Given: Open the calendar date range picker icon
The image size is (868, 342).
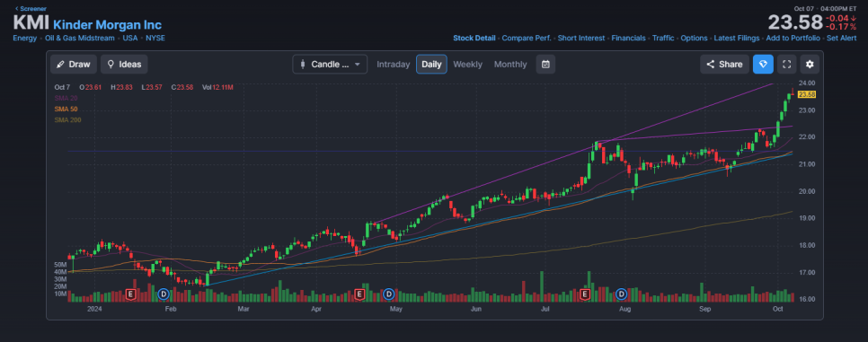Looking at the screenshot, I should [545, 65].
